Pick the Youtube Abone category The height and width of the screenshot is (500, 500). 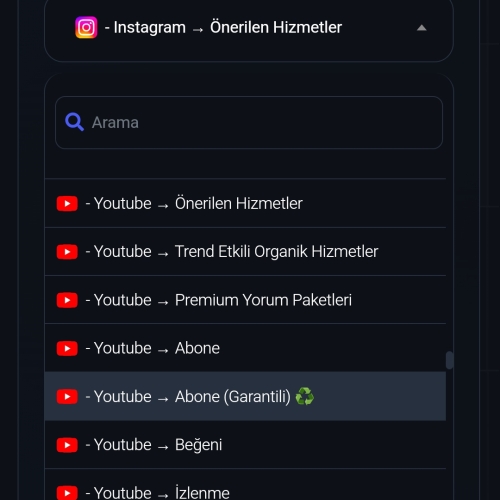pyautogui.click(x=245, y=348)
